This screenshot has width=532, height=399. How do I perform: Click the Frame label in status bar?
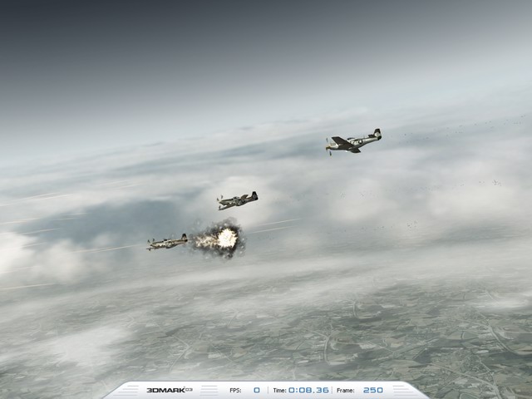[346, 390]
